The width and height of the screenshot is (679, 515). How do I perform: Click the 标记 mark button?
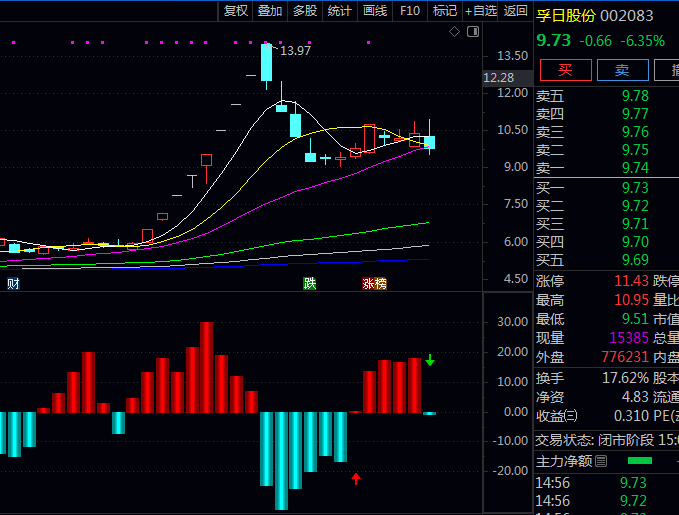pyautogui.click(x=445, y=11)
